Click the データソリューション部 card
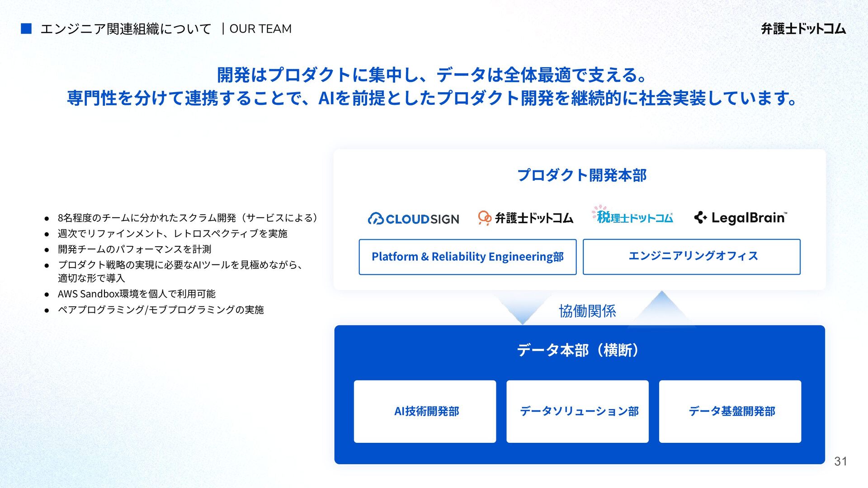Viewport: 868px width, 488px height. click(x=577, y=411)
